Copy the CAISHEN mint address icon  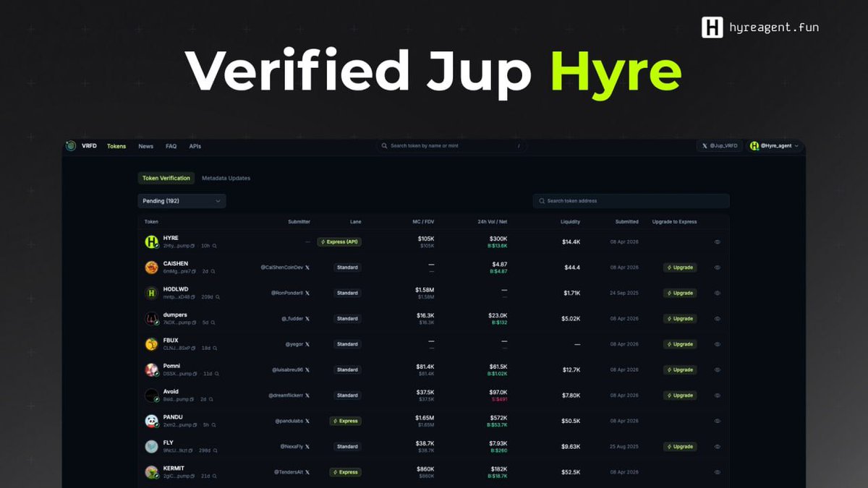click(x=193, y=271)
